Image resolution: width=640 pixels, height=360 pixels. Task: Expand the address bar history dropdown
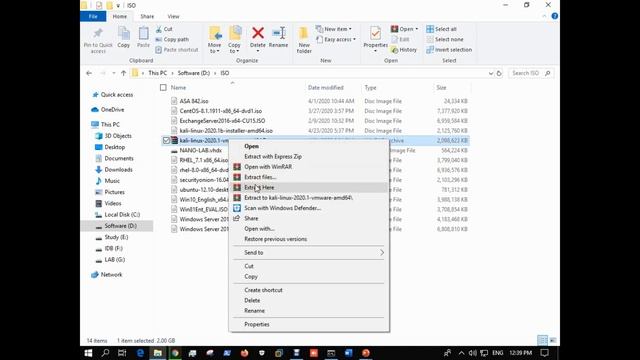click(x=491, y=73)
